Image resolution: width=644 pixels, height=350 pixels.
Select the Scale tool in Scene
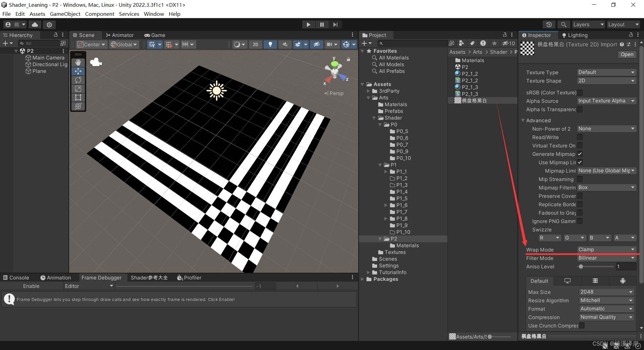(78, 89)
